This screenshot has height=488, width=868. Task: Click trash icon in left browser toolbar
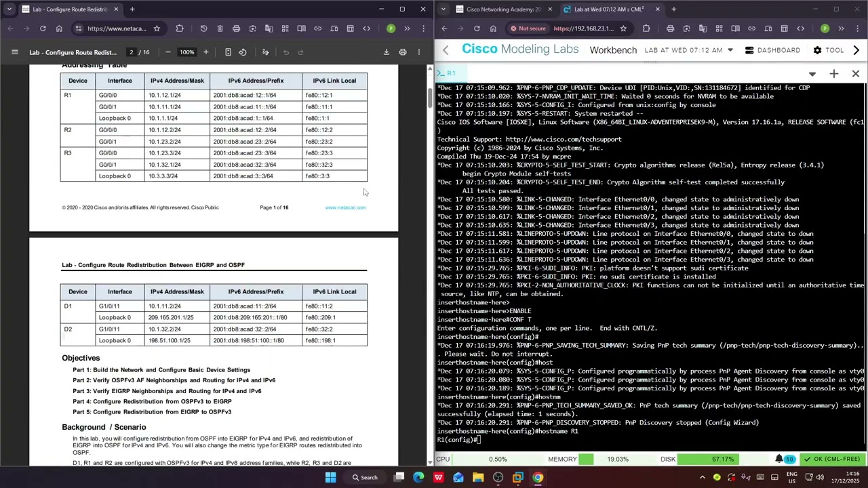click(220, 28)
